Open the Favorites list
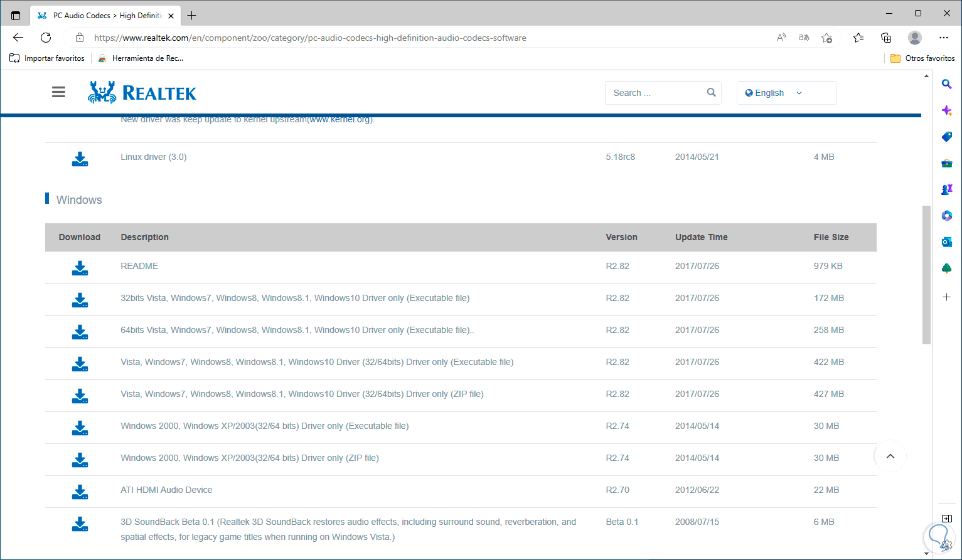 (858, 38)
